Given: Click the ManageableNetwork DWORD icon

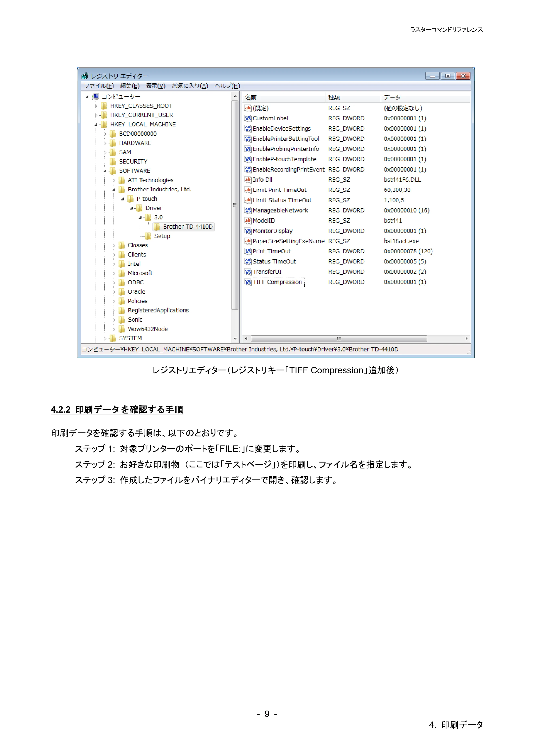Looking at the screenshot, I should (x=248, y=210).
